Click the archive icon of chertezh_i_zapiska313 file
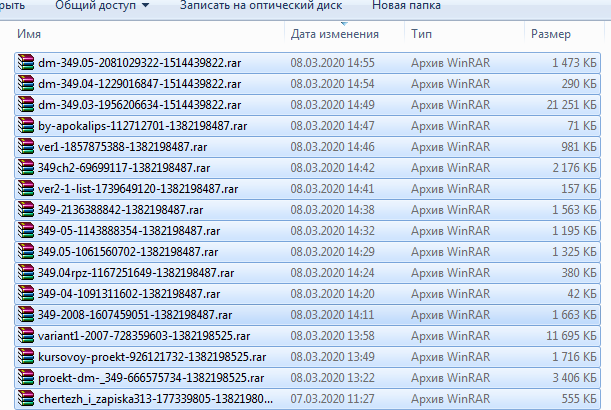The height and width of the screenshot is (410, 611). click(26, 399)
